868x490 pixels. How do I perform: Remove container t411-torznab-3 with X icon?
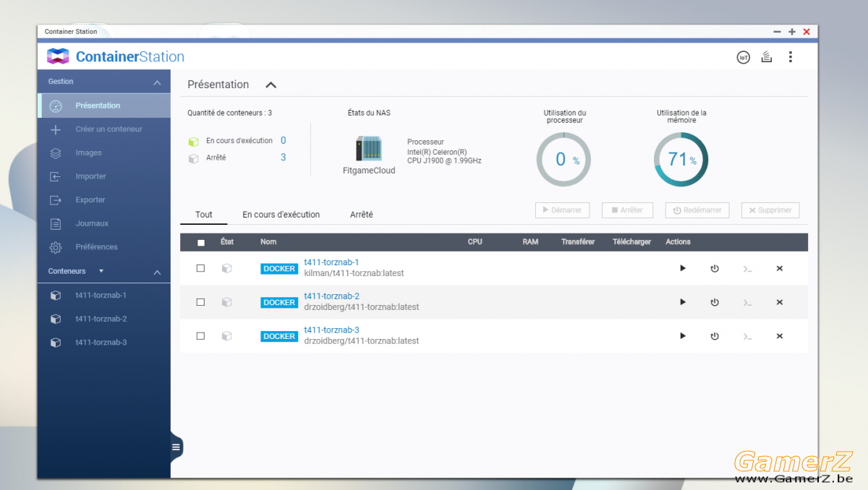[x=780, y=336]
